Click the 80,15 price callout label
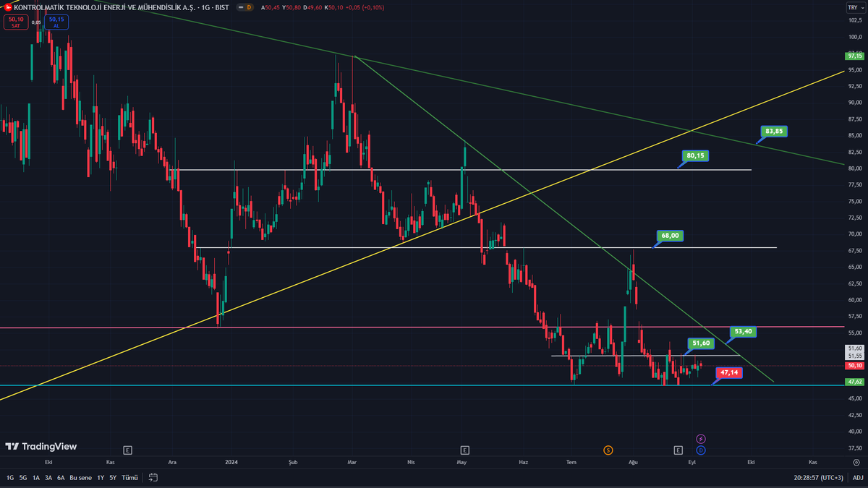Viewport: 868px width, 488px height. [695, 155]
